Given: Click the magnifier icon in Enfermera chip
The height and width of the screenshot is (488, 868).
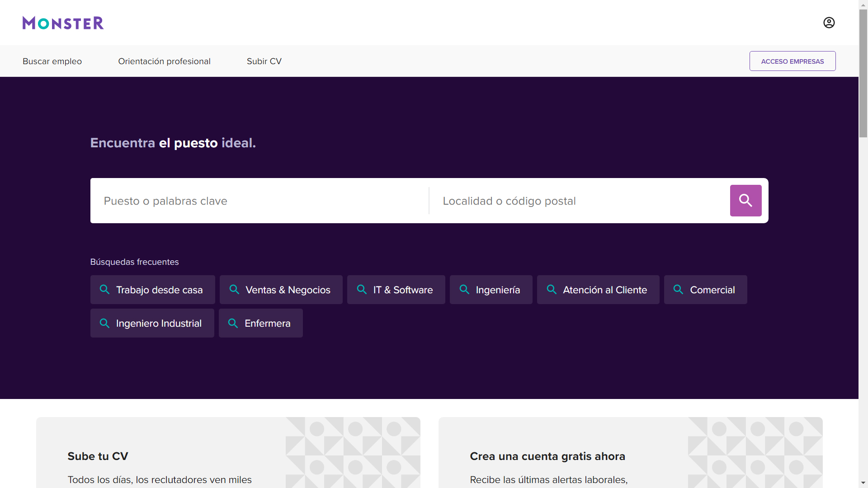Looking at the screenshot, I should pos(233,323).
